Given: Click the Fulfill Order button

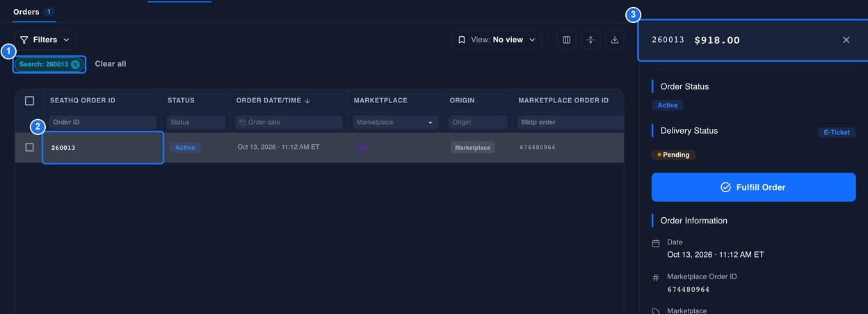Looking at the screenshot, I should click(753, 187).
